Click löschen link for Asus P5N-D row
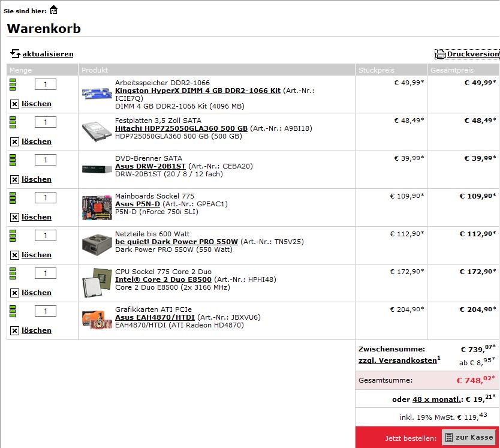Screen dimensions: 500x448 pos(37,217)
